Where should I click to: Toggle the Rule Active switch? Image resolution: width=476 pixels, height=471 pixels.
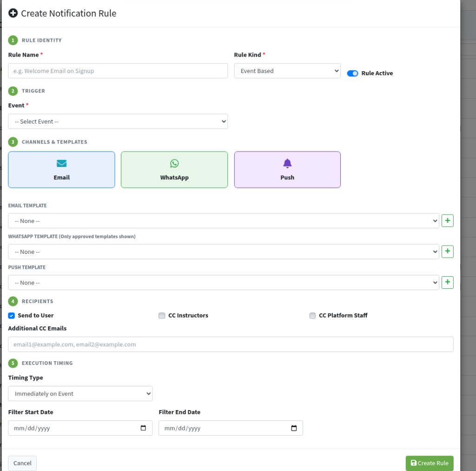352,73
